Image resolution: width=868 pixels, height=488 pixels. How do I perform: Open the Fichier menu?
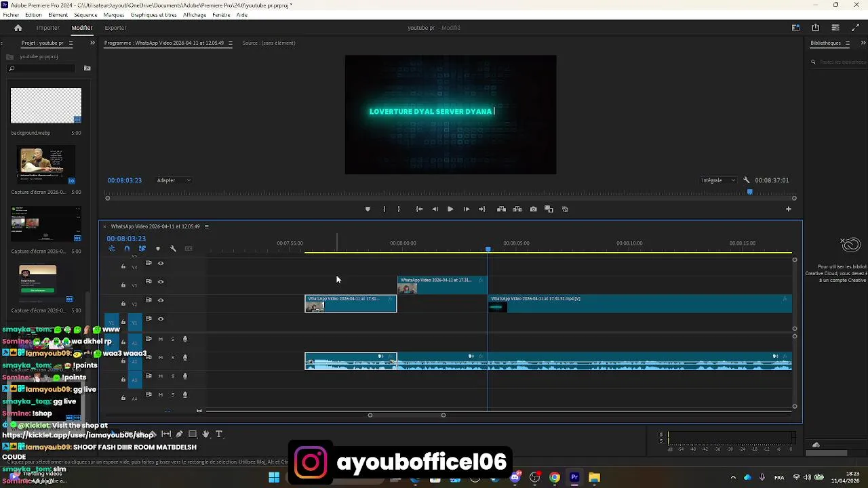[11, 15]
